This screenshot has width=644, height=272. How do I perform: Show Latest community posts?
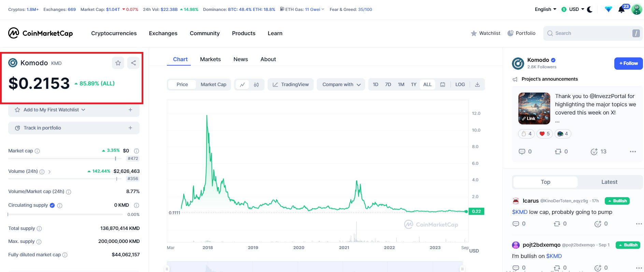coord(610,182)
